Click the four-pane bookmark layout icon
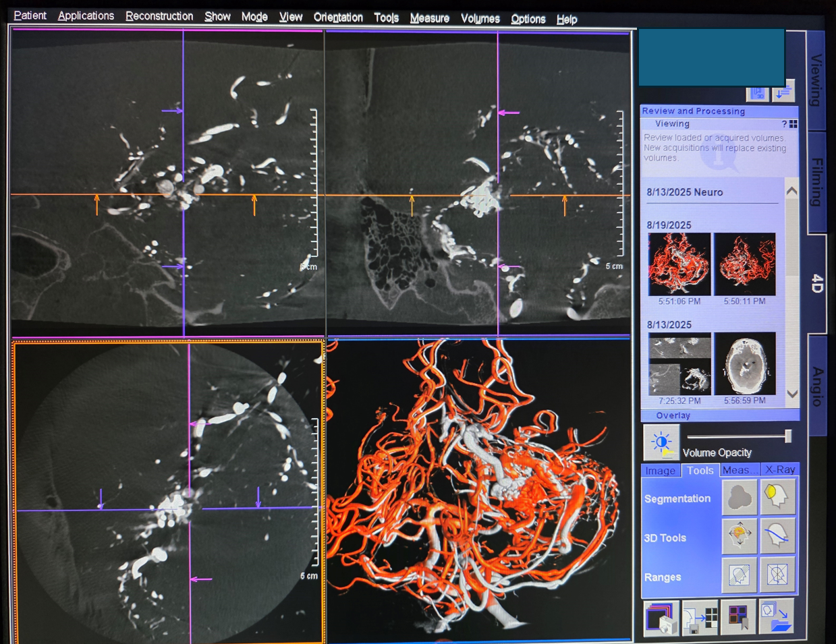The height and width of the screenshot is (644, 836). (738, 618)
